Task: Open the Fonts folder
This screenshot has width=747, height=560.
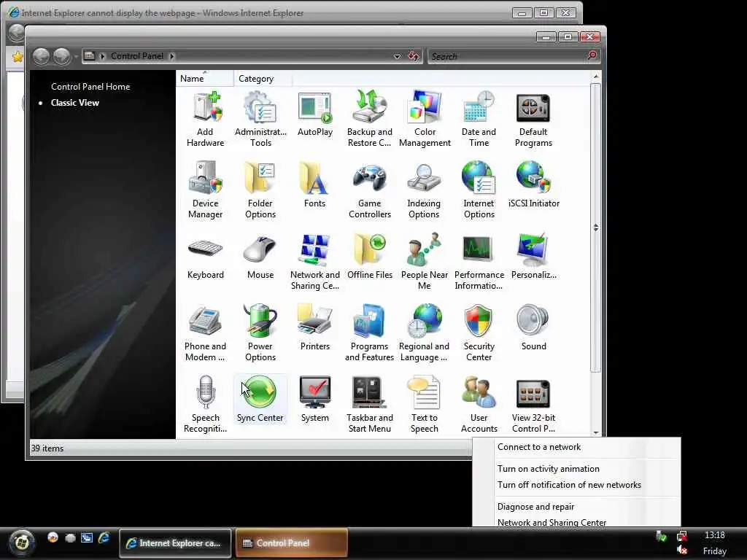Action: click(314, 184)
